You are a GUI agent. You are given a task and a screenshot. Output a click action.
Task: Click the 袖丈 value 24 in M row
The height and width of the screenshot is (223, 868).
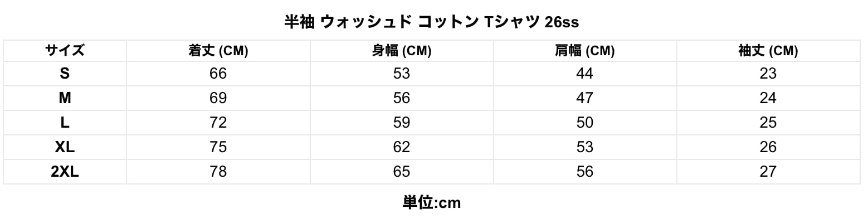768,98
